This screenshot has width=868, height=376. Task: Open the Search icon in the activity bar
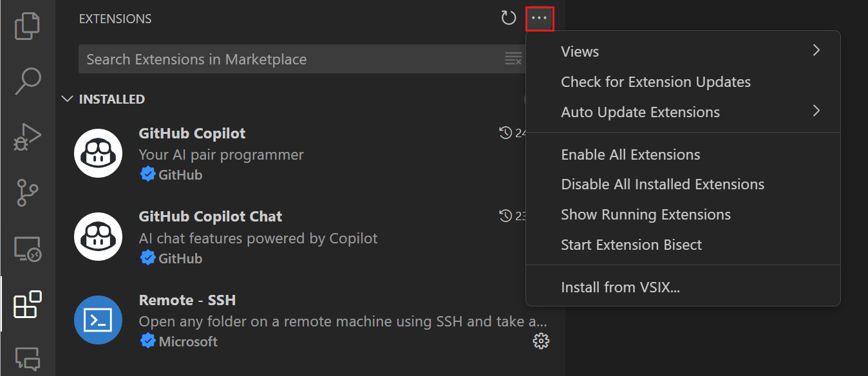(x=27, y=80)
